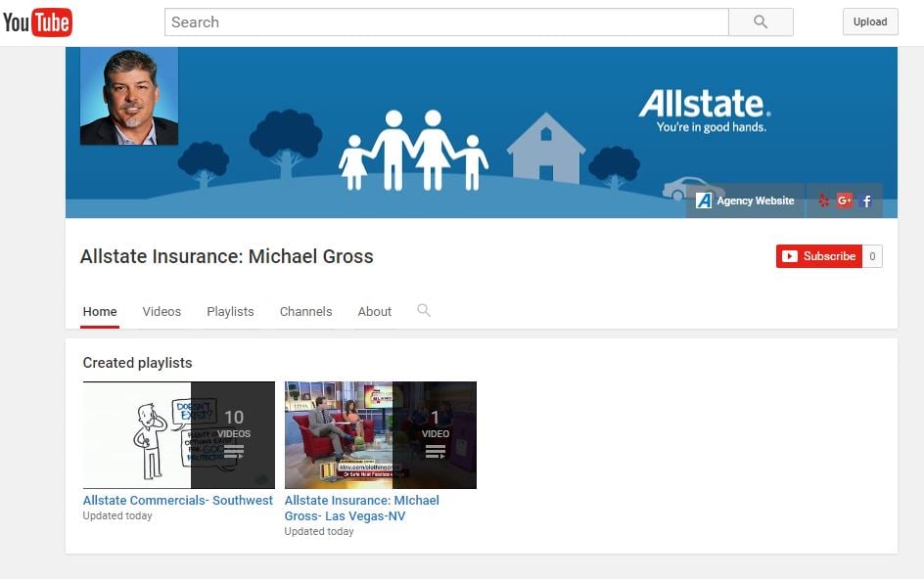Click the Upload button

point(870,22)
